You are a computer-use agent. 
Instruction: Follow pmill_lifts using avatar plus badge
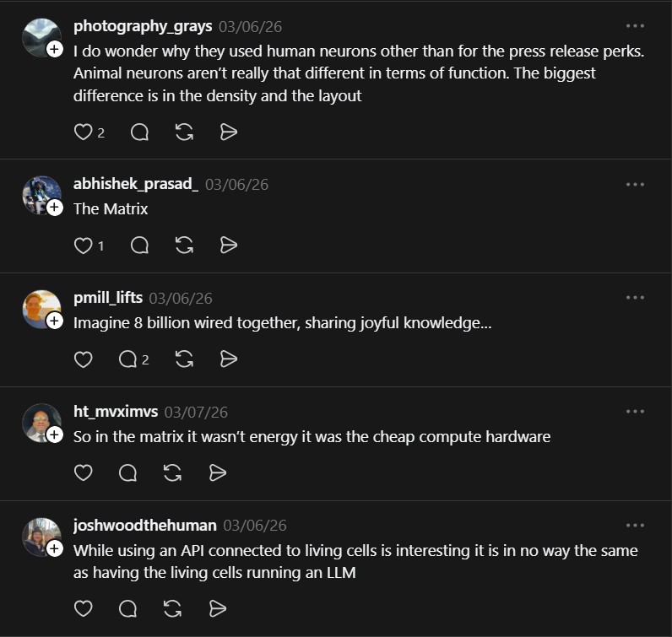55,321
